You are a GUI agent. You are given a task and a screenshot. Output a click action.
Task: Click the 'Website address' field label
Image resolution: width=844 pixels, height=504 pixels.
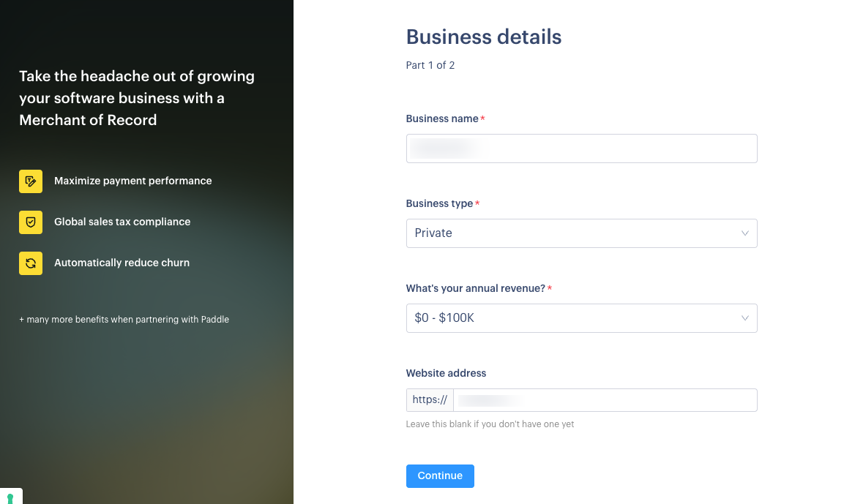point(446,373)
